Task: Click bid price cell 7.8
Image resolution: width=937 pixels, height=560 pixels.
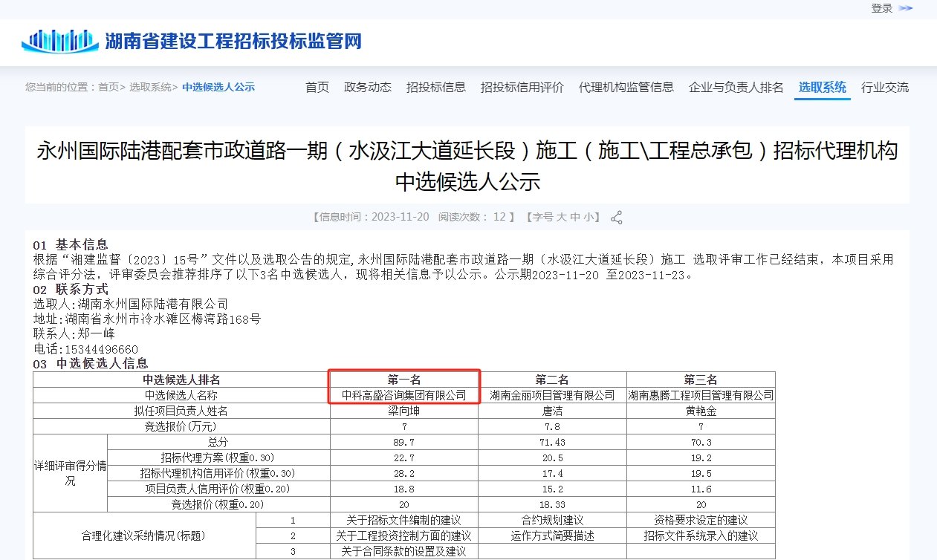Action: [552, 426]
